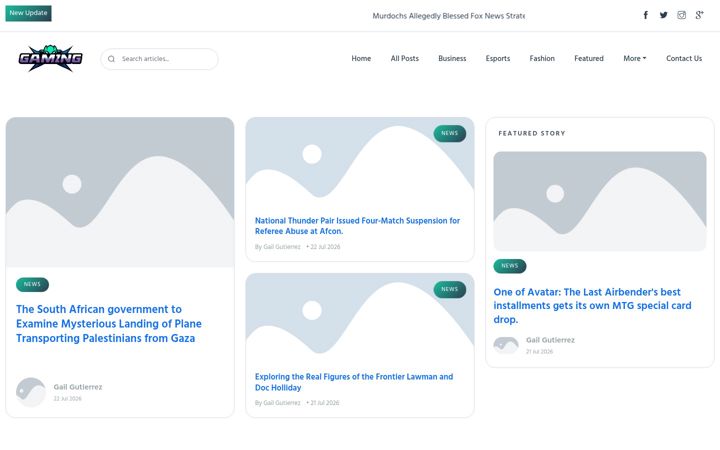Click the Featured Story thumbnail image
The image size is (720, 450).
600,201
